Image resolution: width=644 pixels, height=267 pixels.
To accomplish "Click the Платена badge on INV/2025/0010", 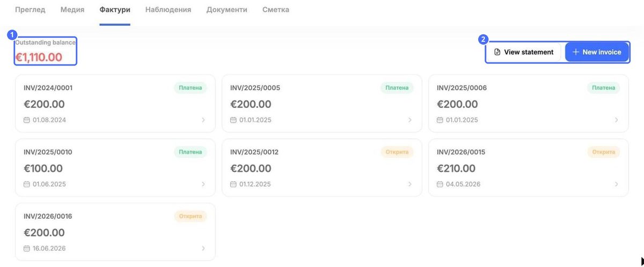I will 191,152.
